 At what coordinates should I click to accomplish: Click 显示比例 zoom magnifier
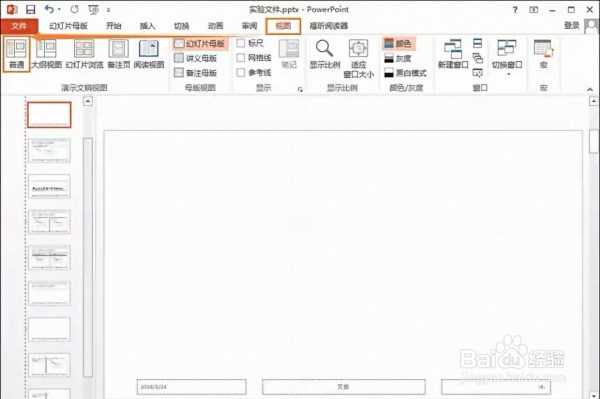[324, 54]
